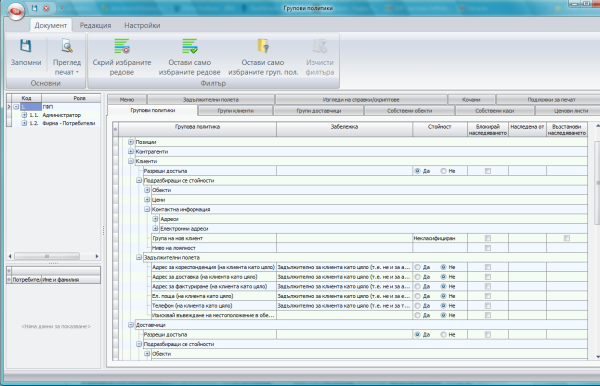The width and height of the screenshot is (600, 386).
Task: Expand the Адреси node
Action: (155, 219)
